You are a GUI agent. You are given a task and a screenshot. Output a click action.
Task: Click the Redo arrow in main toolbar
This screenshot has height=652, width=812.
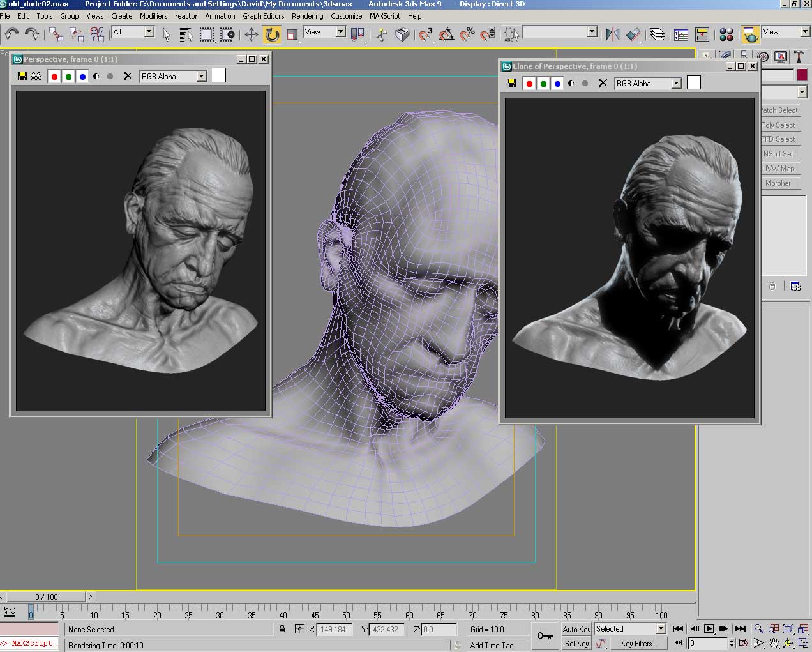(x=31, y=34)
